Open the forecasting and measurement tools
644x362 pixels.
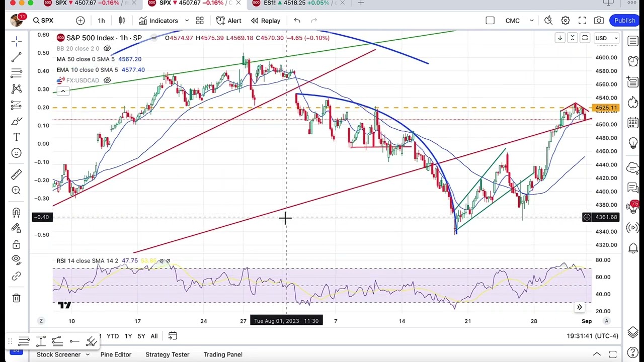point(16,105)
